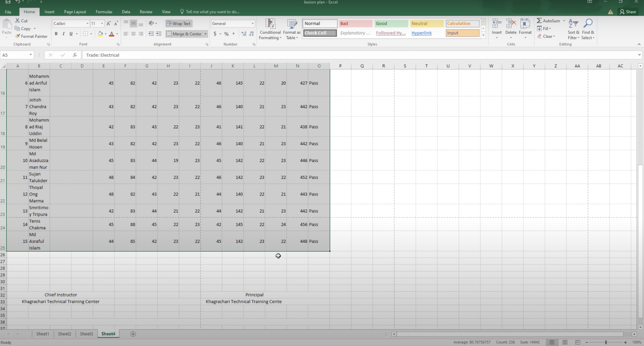Open the font name Calibri dropdown
Image resolution: width=644 pixels, height=346 pixels.
point(87,24)
